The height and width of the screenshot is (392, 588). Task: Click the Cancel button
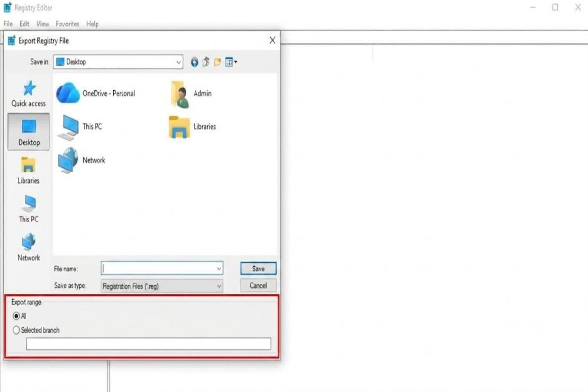point(258,285)
